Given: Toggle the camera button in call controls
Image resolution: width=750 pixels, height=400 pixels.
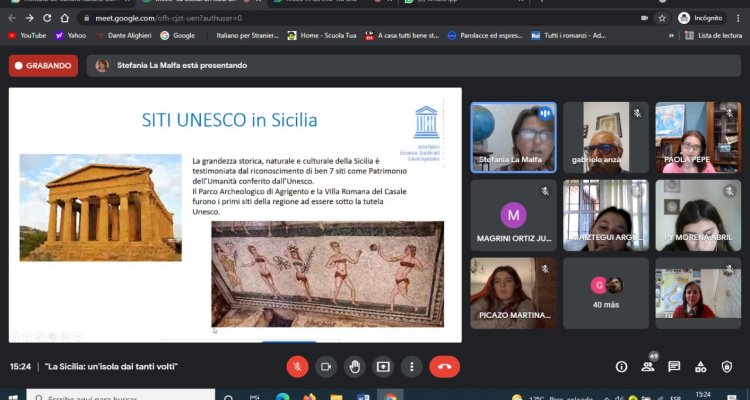Looking at the screenshot, I should (326, 367).
